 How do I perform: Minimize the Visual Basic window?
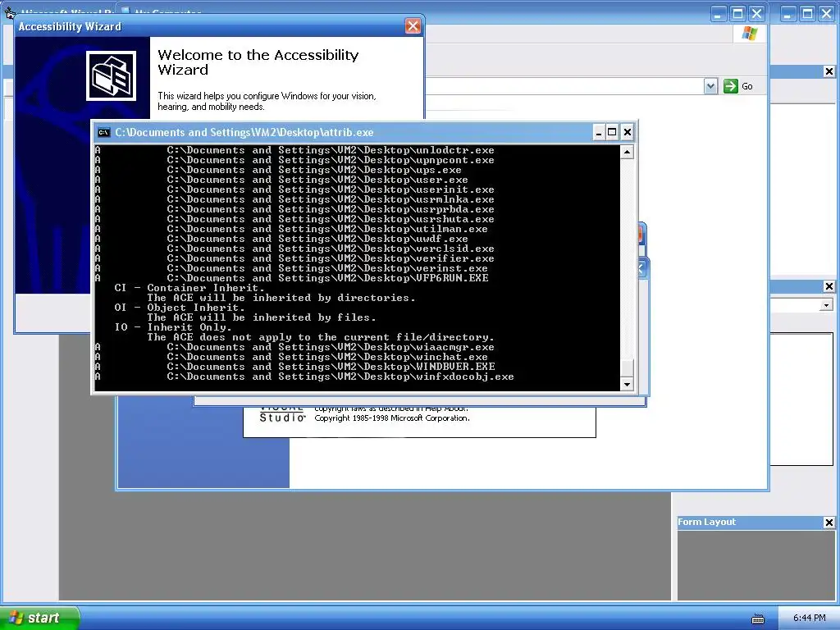pos(787,14)
